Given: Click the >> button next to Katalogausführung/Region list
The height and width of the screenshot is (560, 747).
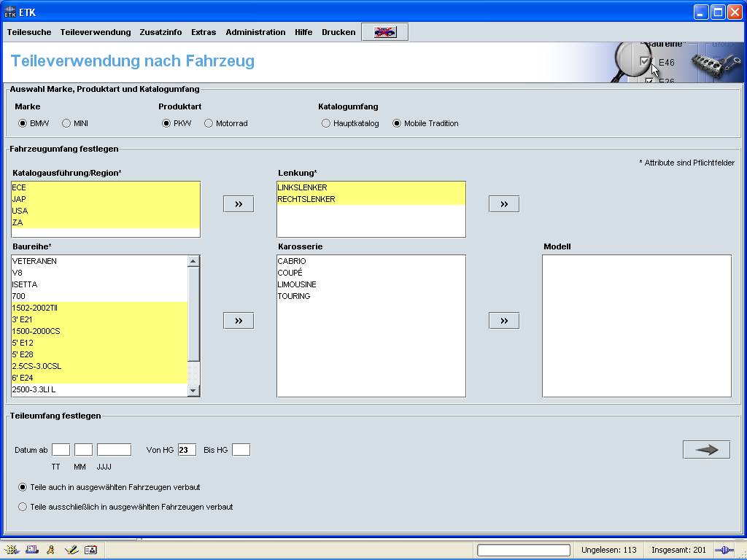Looking at the screenshot, I should point(239,204).
